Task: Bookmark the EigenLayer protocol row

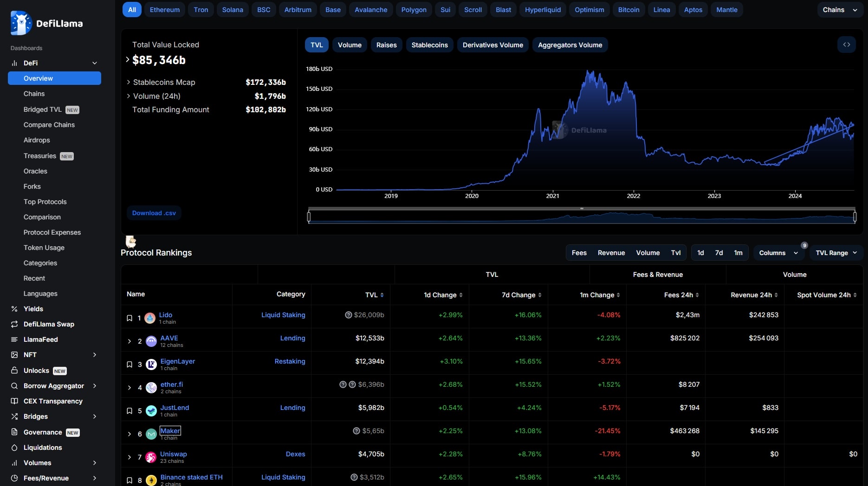Action: click(x=130, y=364)
